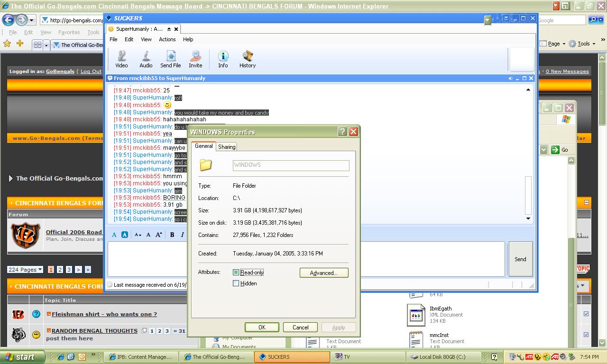This screenshot has width=607, height=364.
Task: Open chat History
Action: point(247,59)
